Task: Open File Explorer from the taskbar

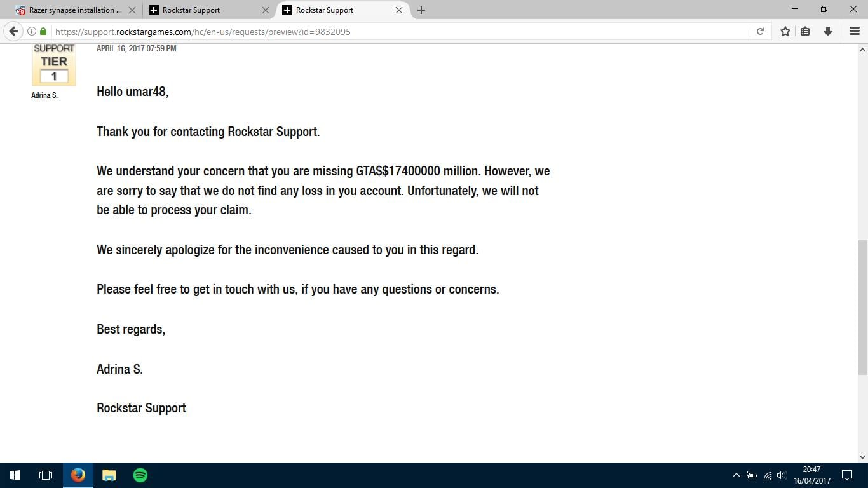Action: click(109, 475)
